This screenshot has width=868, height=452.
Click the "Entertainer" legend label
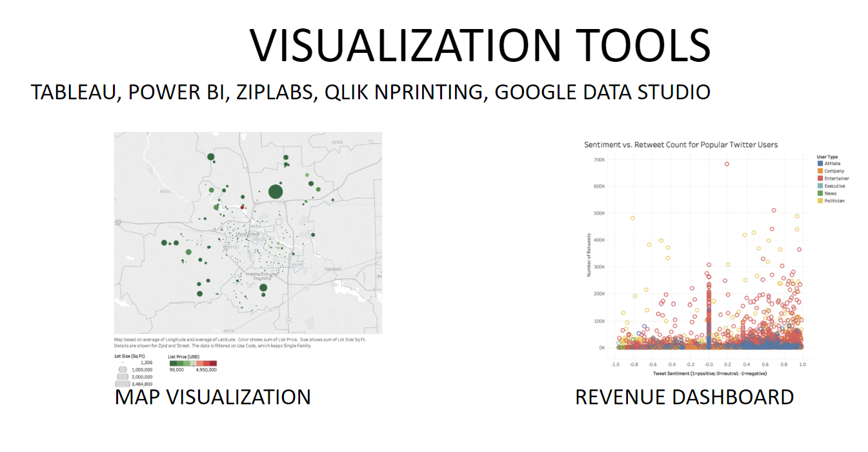click(837, 179)
